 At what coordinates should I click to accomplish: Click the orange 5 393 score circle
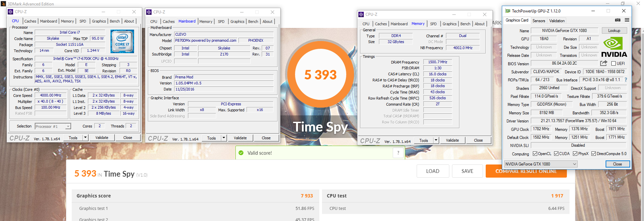pyautogui.click(x=320, y=75)
